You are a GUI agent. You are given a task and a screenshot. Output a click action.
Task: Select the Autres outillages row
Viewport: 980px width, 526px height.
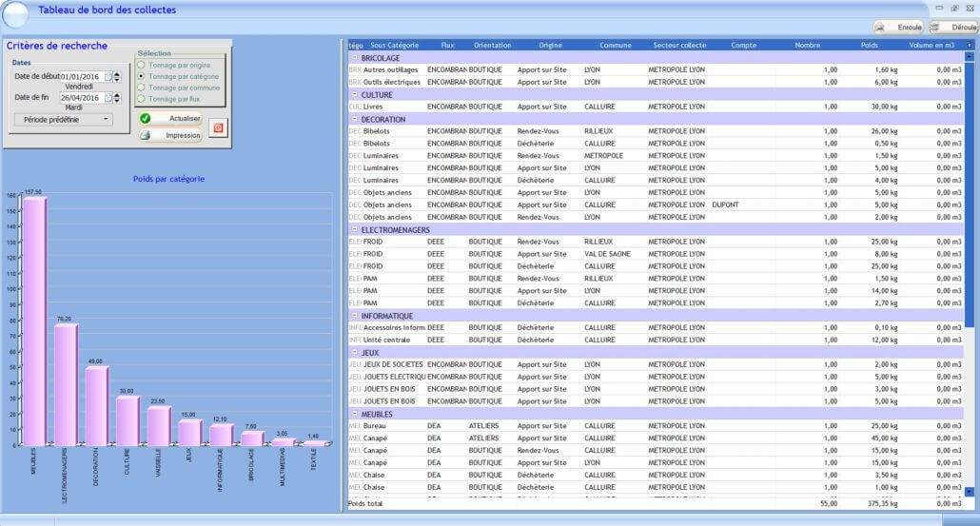pos(656,70)
